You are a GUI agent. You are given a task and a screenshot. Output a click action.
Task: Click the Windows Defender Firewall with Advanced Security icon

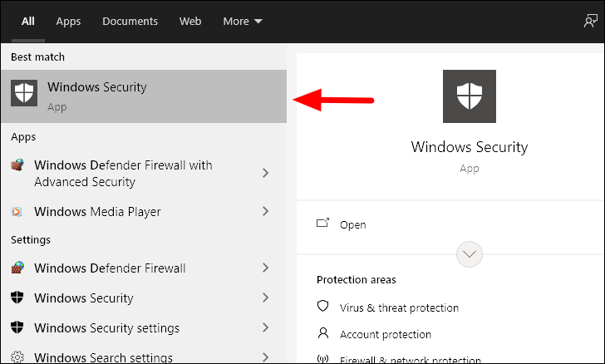tap(17, 165)
